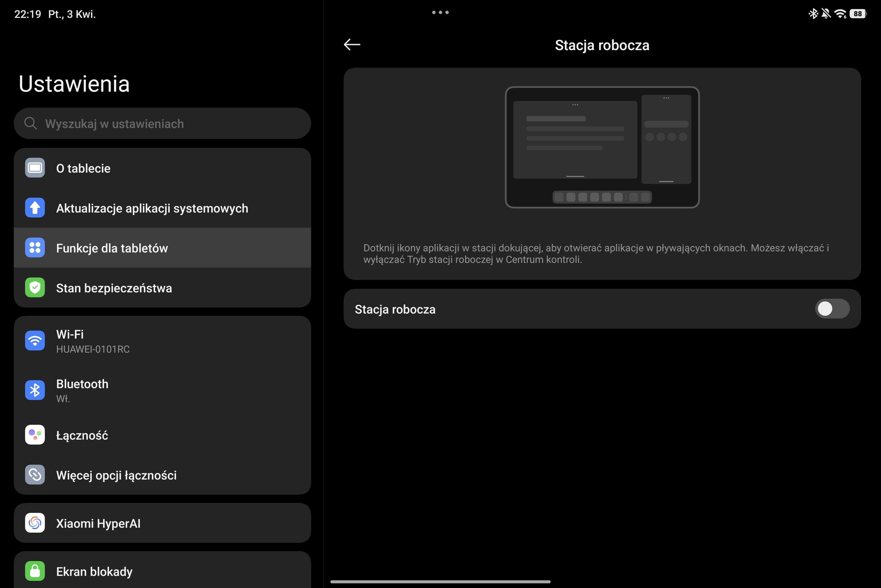
Task: Tap the Bluetooth icon in settings list
Action: [x=35, y=390]
